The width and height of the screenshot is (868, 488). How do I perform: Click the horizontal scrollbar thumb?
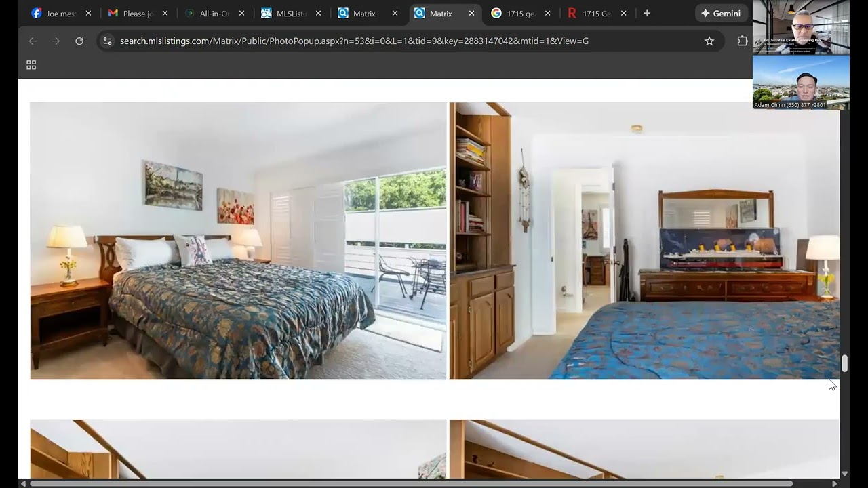(x=411, y=483)
